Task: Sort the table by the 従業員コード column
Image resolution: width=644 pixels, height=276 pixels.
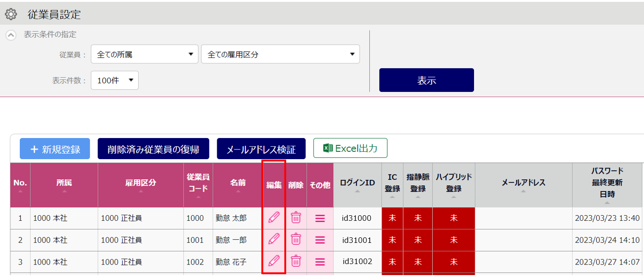Action: click(198, 184)
